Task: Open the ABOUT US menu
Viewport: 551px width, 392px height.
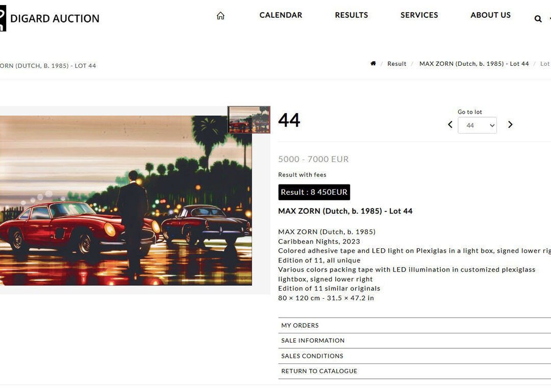Action: (x=491, y=15)
